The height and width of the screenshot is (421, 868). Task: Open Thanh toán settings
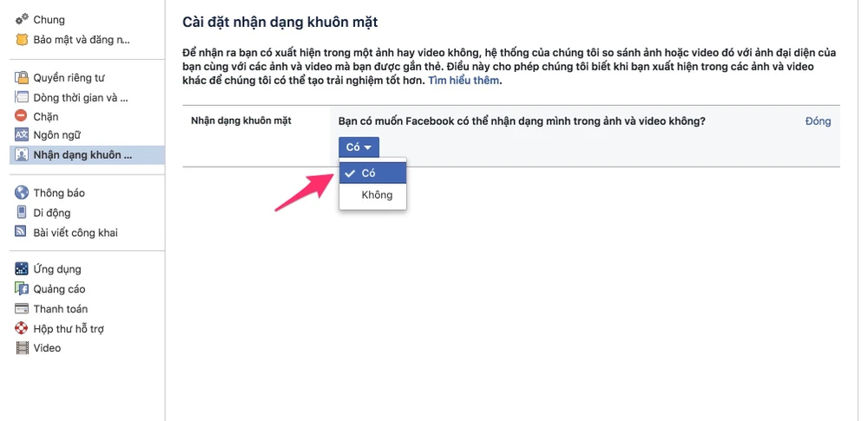point(61,308)
